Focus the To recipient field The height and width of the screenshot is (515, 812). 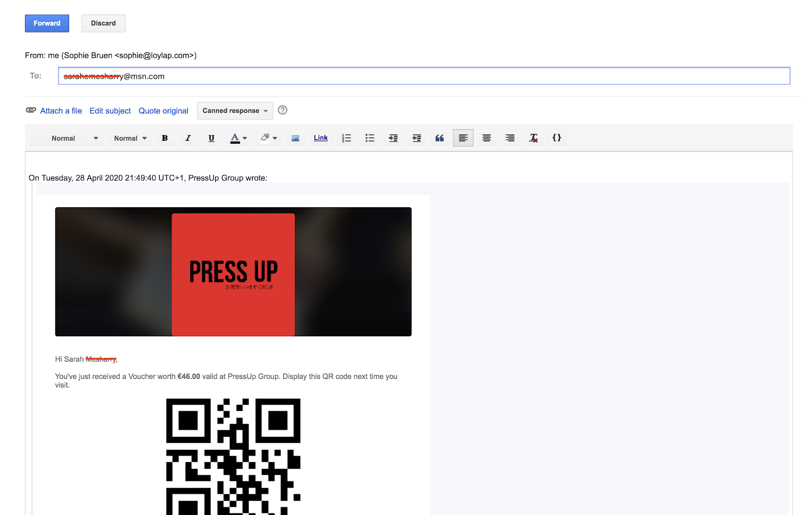[x=424, y=76]
